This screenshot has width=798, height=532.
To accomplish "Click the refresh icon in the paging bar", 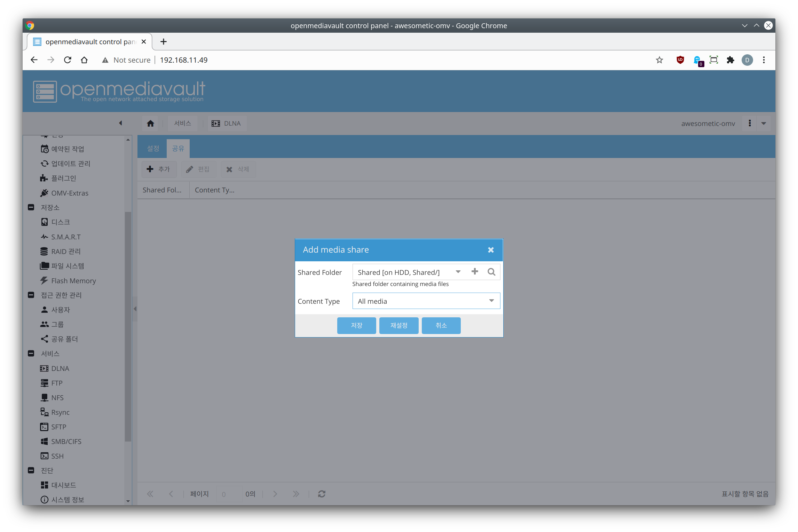I will [x=322, y=494].
